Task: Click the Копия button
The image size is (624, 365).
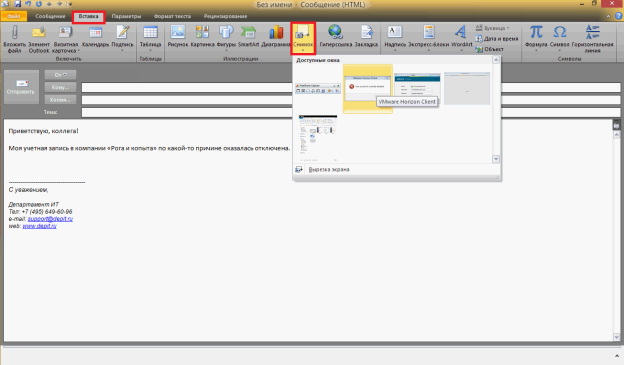Action: coord(60,100)
